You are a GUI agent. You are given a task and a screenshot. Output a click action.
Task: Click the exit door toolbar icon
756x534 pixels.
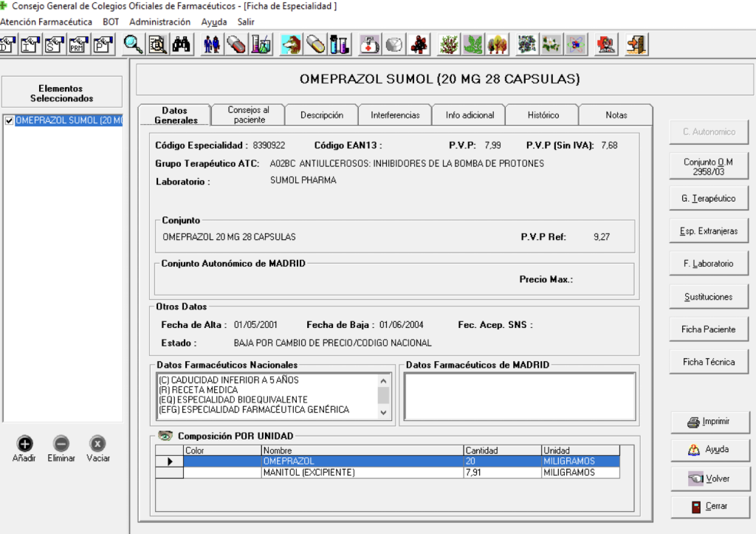(x=636, y=45)
